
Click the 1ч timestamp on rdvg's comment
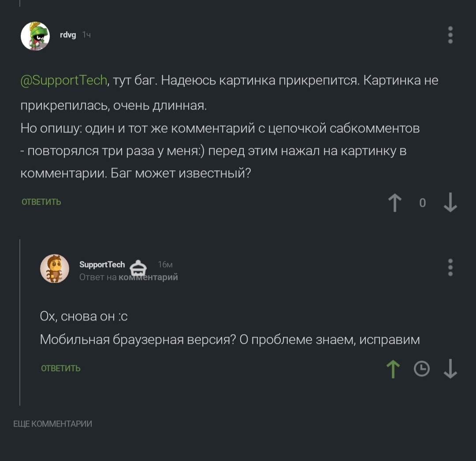(86, 35)
